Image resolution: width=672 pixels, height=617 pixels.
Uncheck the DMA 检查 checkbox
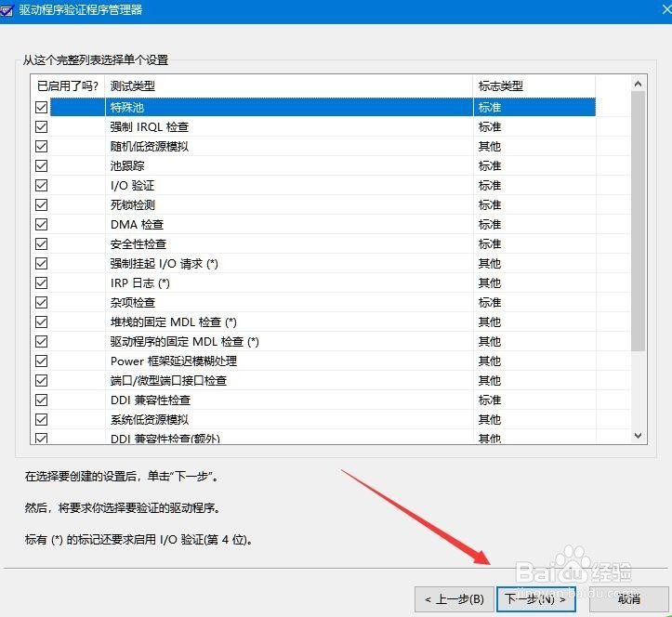tap(41, 224)
